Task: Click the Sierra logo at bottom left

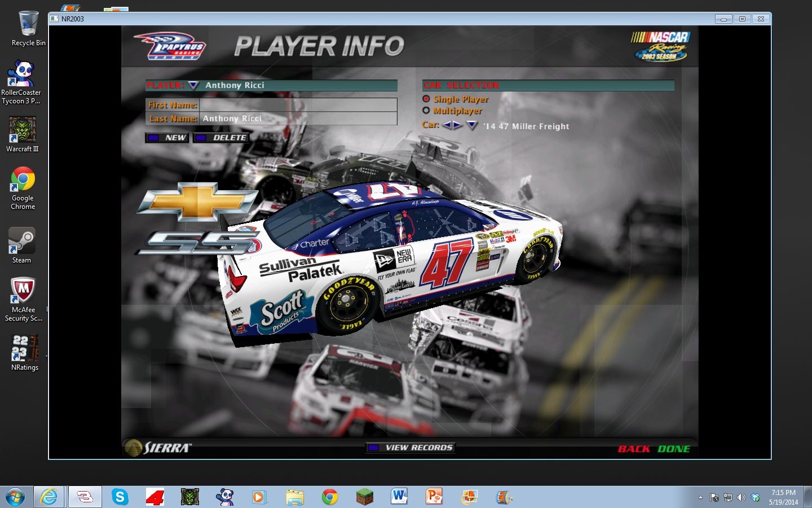Action: (x=158, y=448)
